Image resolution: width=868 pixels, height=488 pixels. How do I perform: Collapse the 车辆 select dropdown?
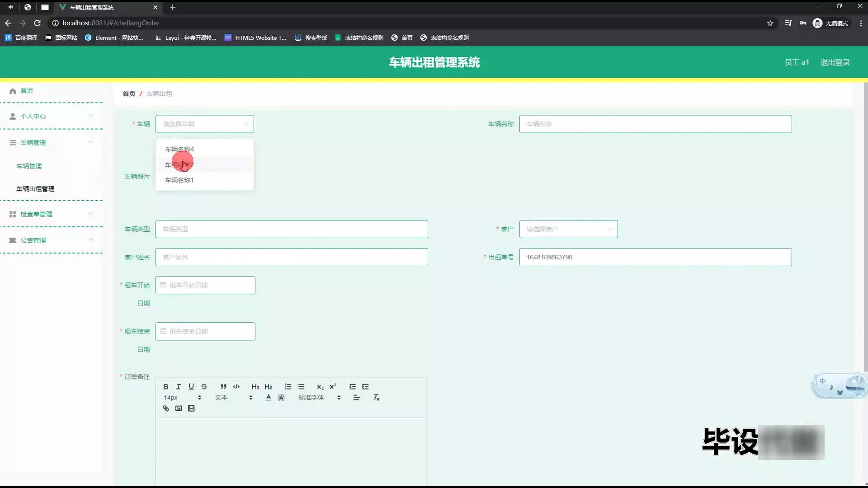pos(246,124)
